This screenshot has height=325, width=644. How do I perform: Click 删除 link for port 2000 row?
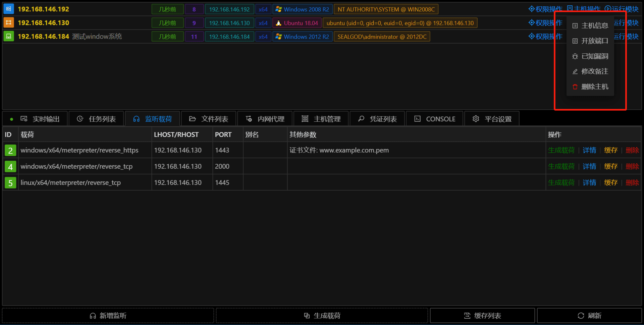(x=632, y=166)
